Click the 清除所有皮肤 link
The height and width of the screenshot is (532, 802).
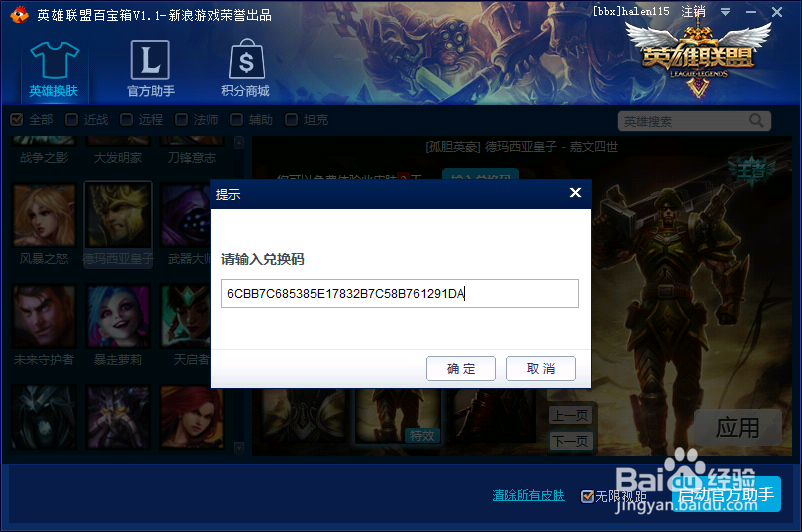click(x=528, y=495)
